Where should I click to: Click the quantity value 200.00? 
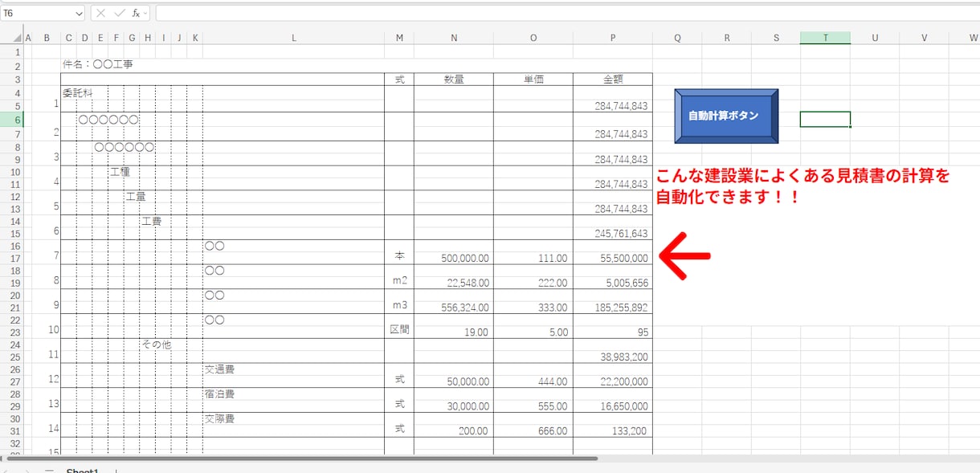[x=474, y=431]
